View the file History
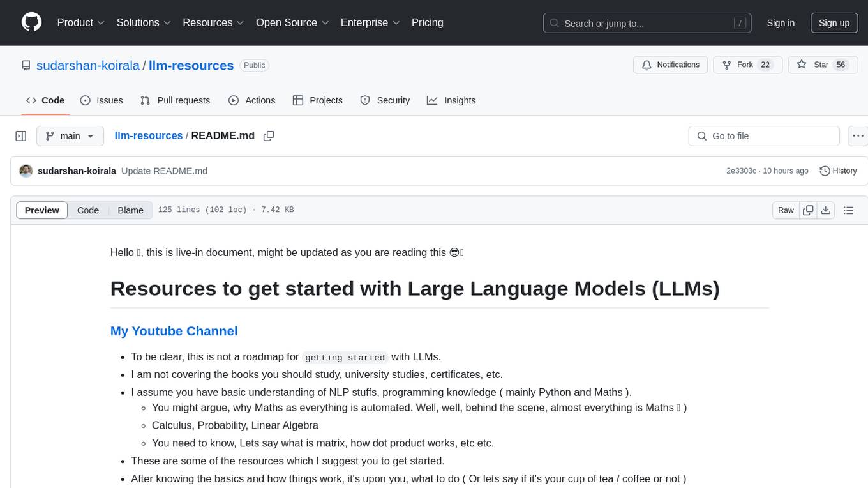Image resolution: width=868 pixels, height=488 pixels. click(838, 171)
